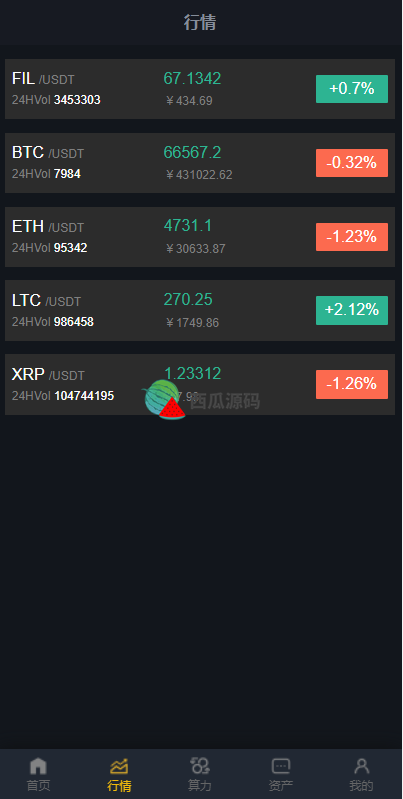Open the FIL /USDT pair row

pos(200,89)
